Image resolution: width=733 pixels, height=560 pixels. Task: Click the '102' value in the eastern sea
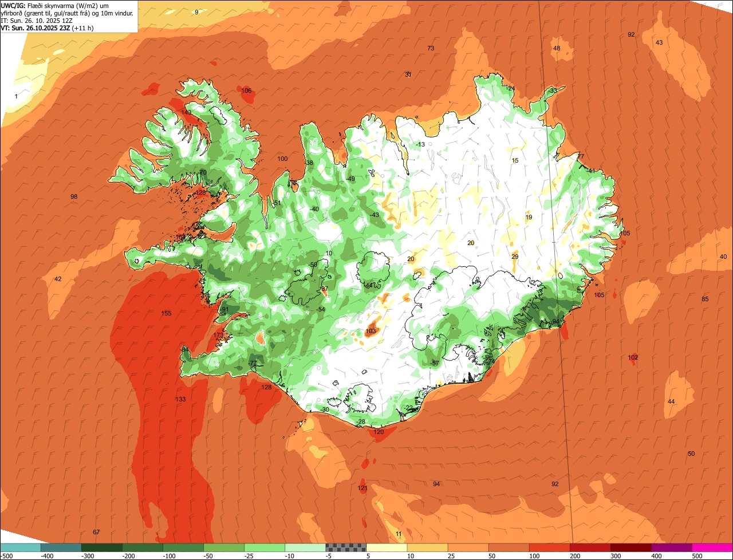pyautogui.click(x=633, y=357)
